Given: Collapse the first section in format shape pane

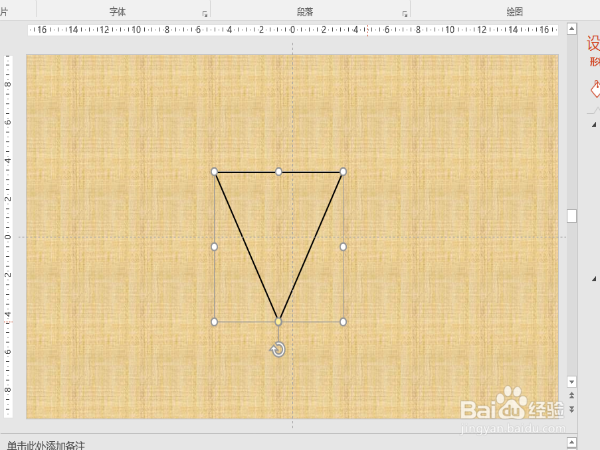Looking at the screenshot, I should (x=594, y=124).
